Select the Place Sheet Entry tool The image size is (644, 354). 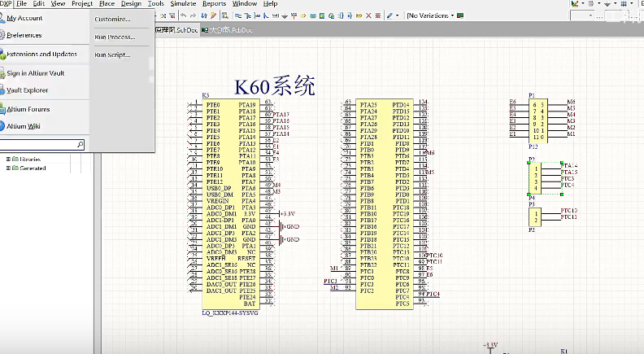point(321,15)
